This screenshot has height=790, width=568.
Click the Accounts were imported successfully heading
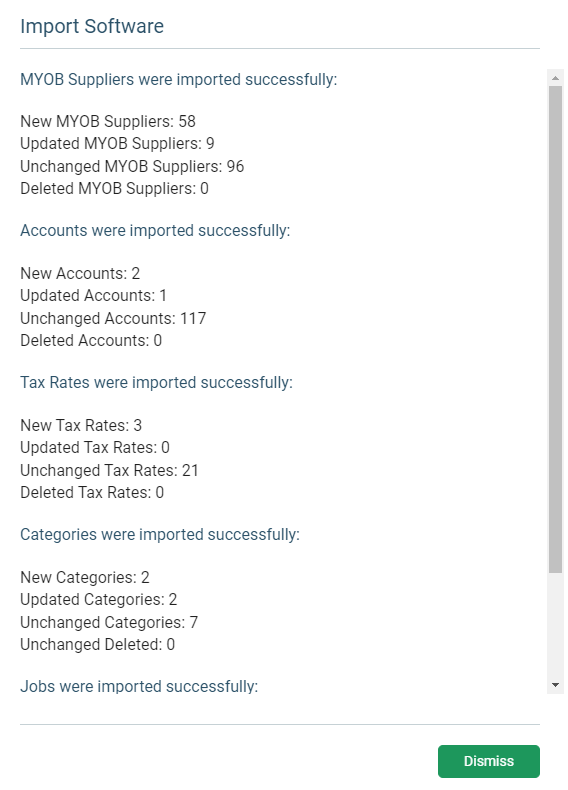tap(155, 231)
